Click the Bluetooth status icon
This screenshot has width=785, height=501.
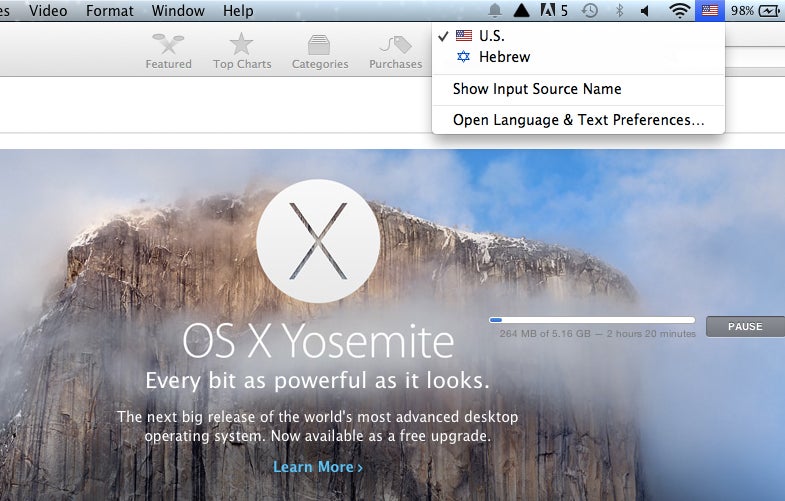click(x=619, y=11)
